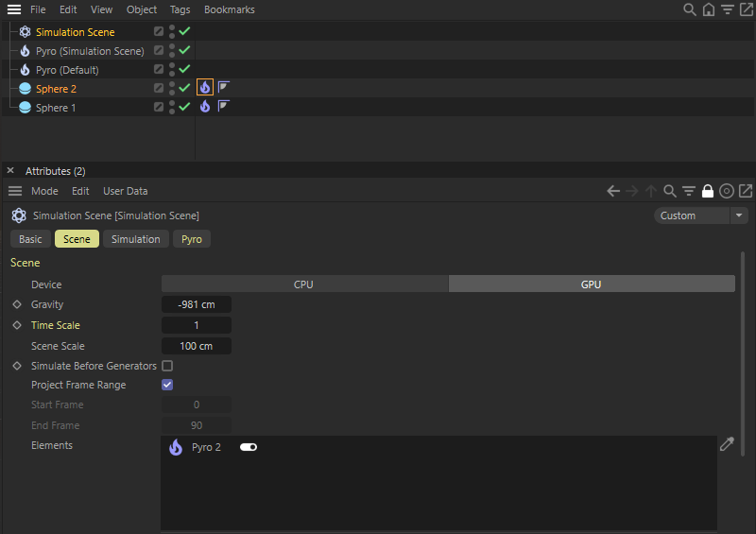The image size is (756, 534).
Task: Toggle Simulation Scene visibility dots
Action: [x=172, y=31]
